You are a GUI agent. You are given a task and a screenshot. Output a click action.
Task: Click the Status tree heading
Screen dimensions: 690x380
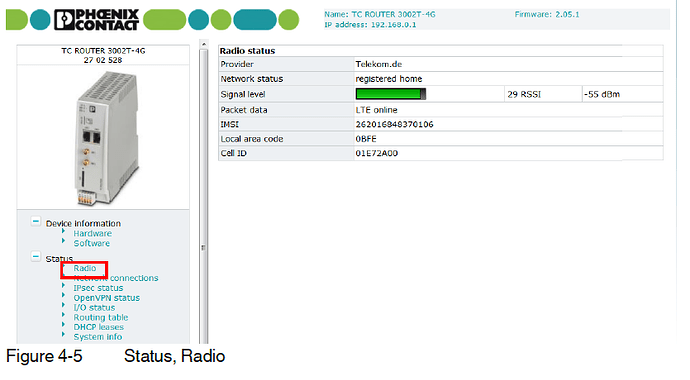(59, 259)
